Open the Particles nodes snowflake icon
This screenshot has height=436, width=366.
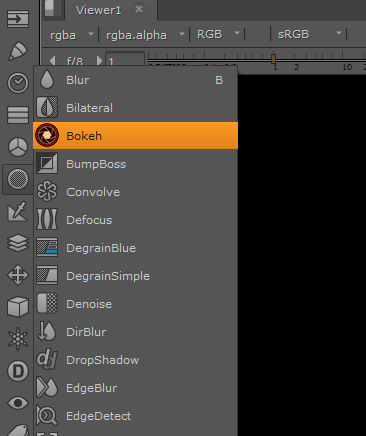[x=18, y=339]
